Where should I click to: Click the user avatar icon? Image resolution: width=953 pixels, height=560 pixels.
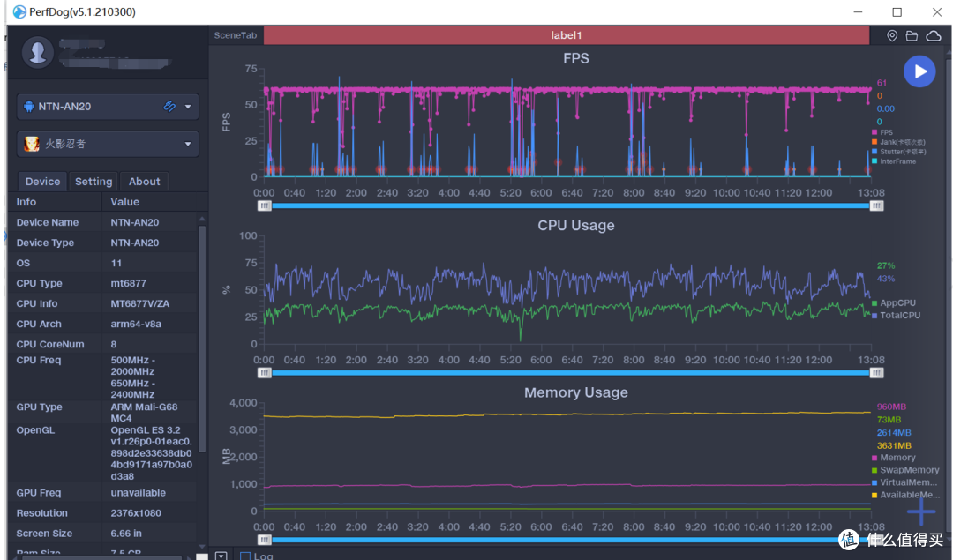click(38, 53)
